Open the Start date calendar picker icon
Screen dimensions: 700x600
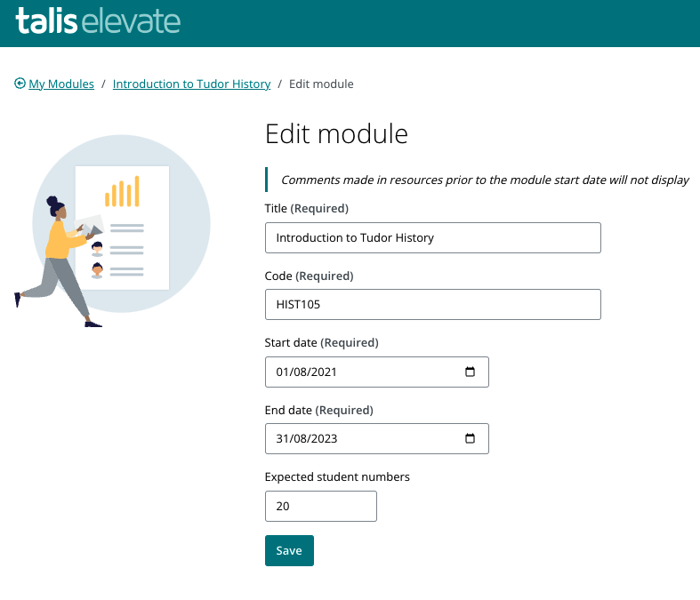[x=470, y=372]
